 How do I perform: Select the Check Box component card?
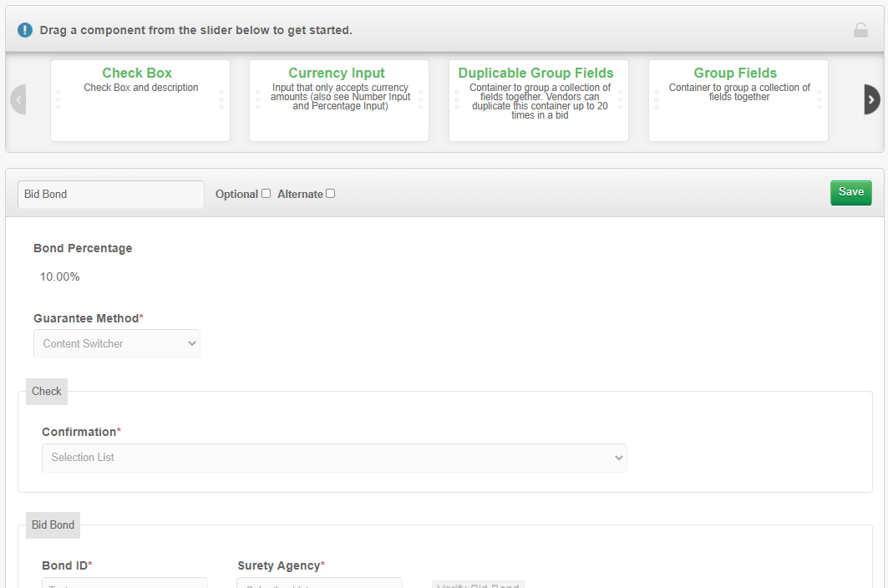[x=140, y=113]
